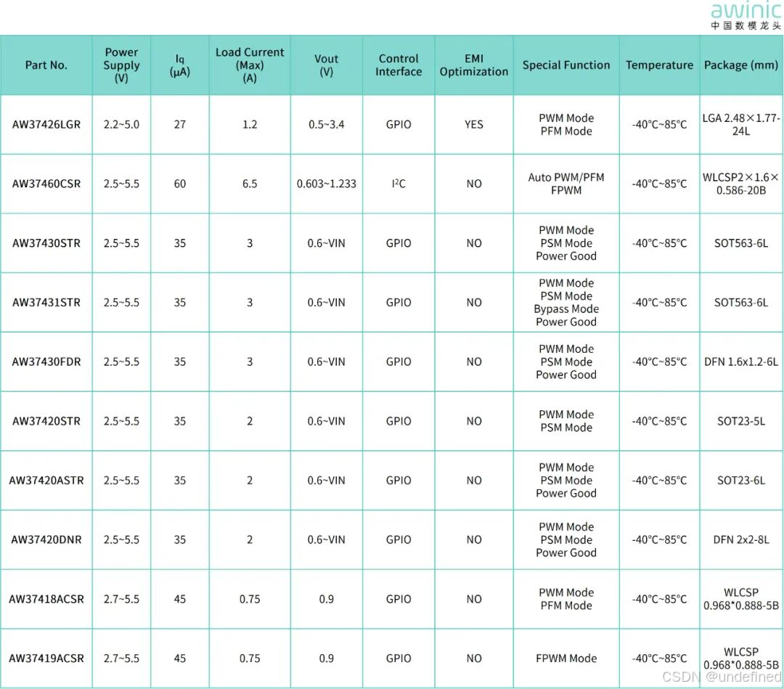Click the 'Control Interface' column header
This screenshot has height=689, width=784.
399,65
